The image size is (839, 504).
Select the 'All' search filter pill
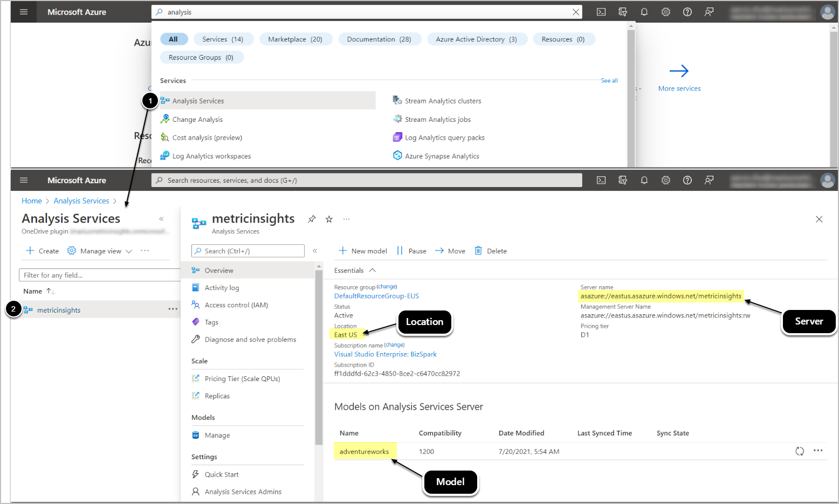click(x=173, y=39)
